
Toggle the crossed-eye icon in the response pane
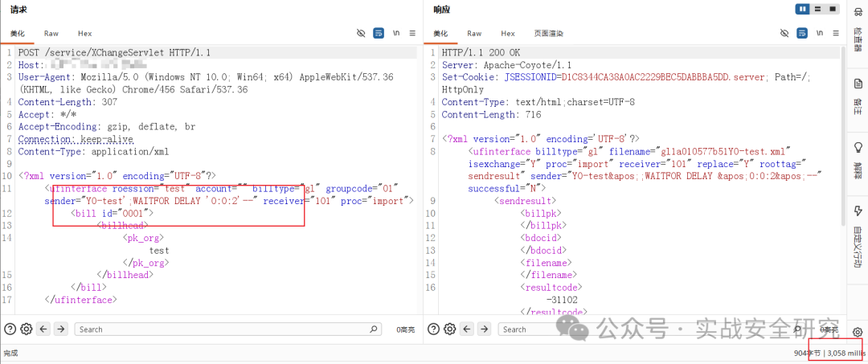784,33
